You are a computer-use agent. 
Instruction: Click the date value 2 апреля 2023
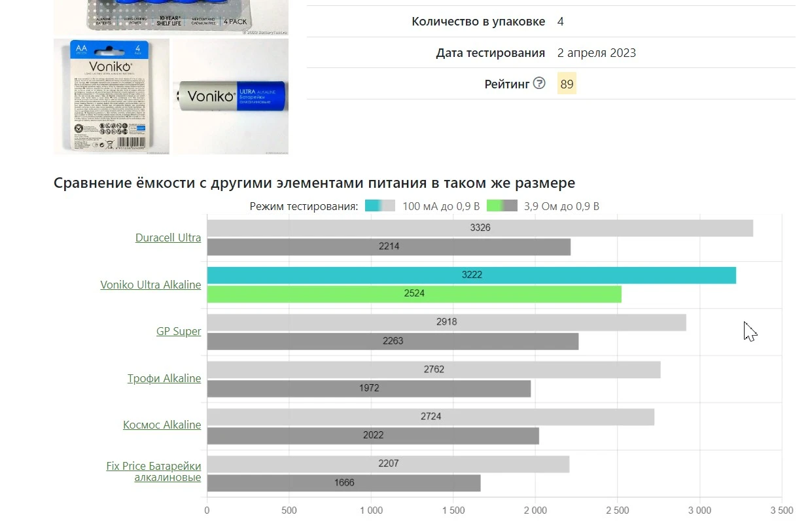pos(597,53)
